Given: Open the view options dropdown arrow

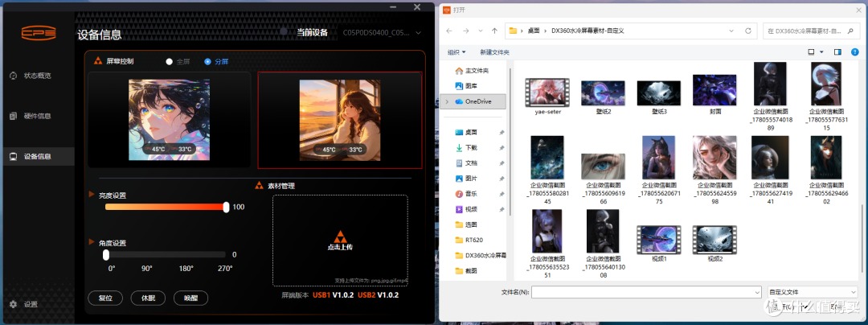Looking at the screenshot, I should click(821, 52).
